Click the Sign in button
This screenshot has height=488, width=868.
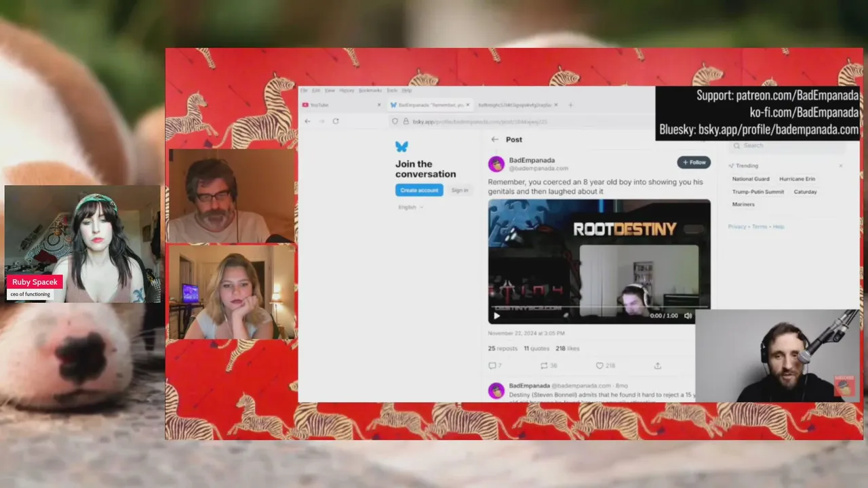coord(460,190)
